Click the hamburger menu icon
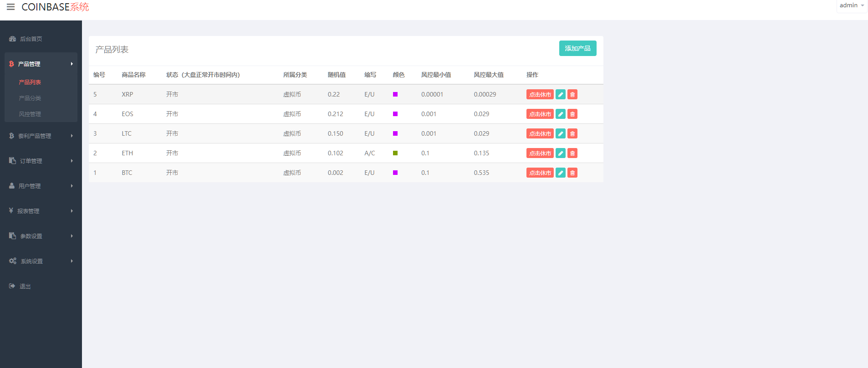Image resolution: width=868 pixels, height=368 pixels. tap(10, 7)
